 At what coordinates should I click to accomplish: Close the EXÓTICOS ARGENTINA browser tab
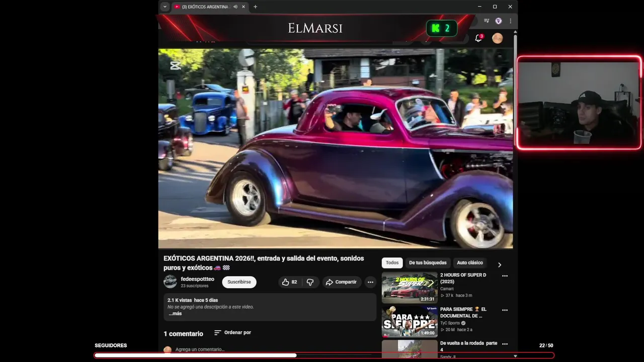click(x=244, y=7)
